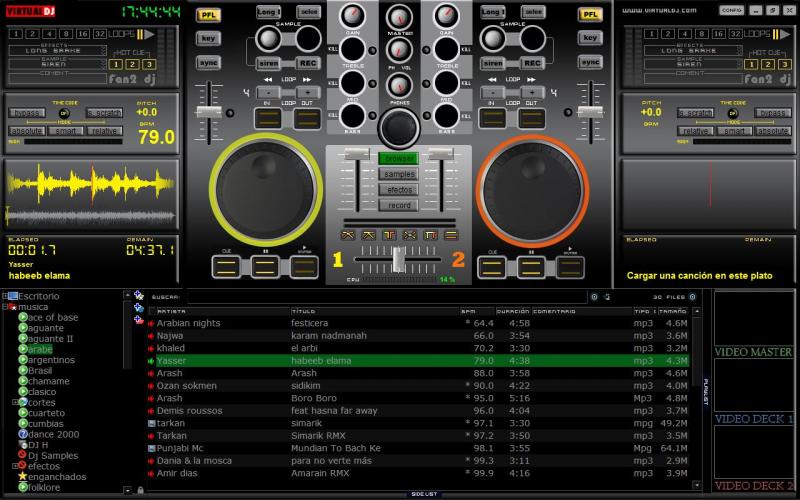Viewport: 800px width, 500px height.
Task: Click the green speaker icon next to Yasser
Action: [152, 361]
